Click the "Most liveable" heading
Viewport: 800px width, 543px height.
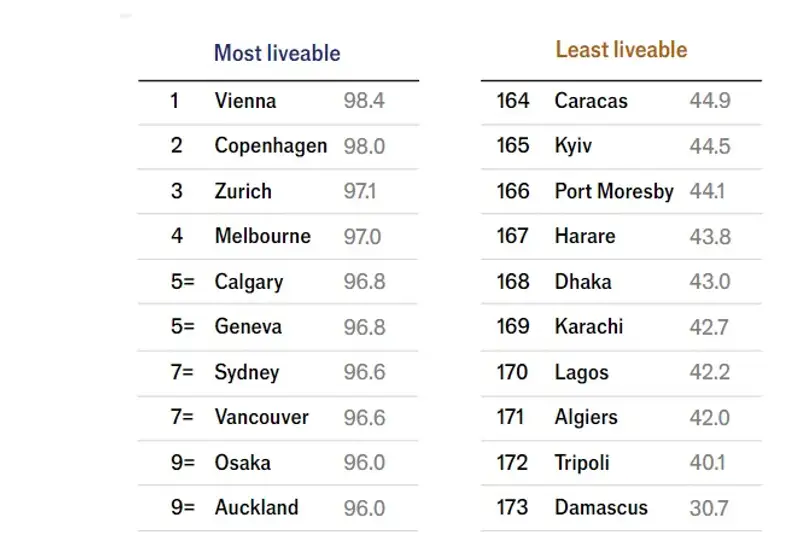[277, 53]
